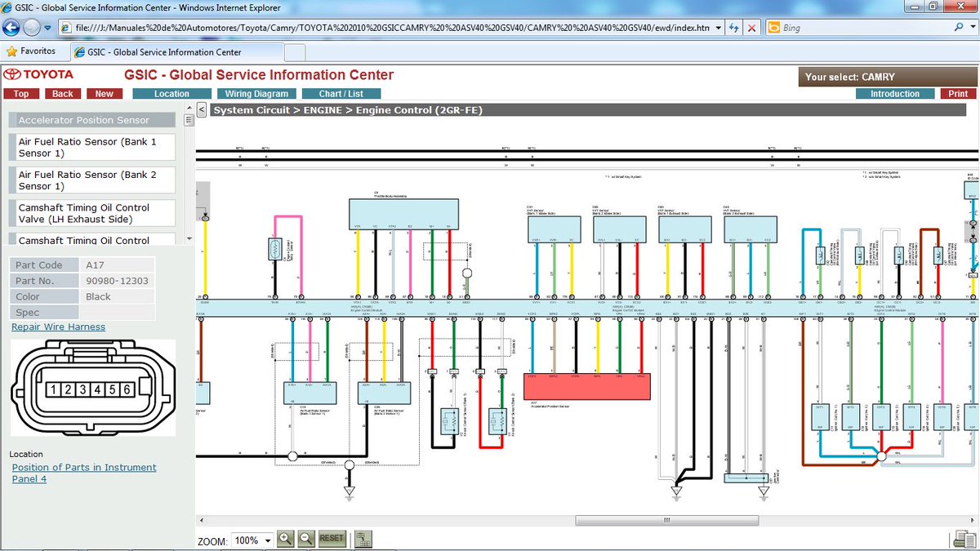Click the horizontal scrollbar left arrow
Screen dimensions: 980x551
pyautogui.click(x=202, y=520)
